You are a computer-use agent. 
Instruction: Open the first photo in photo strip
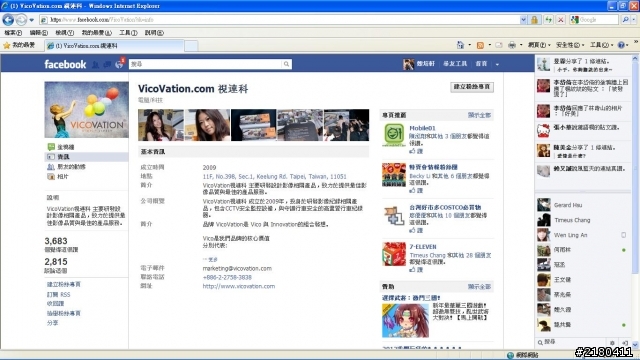click(x=161, y=125)
